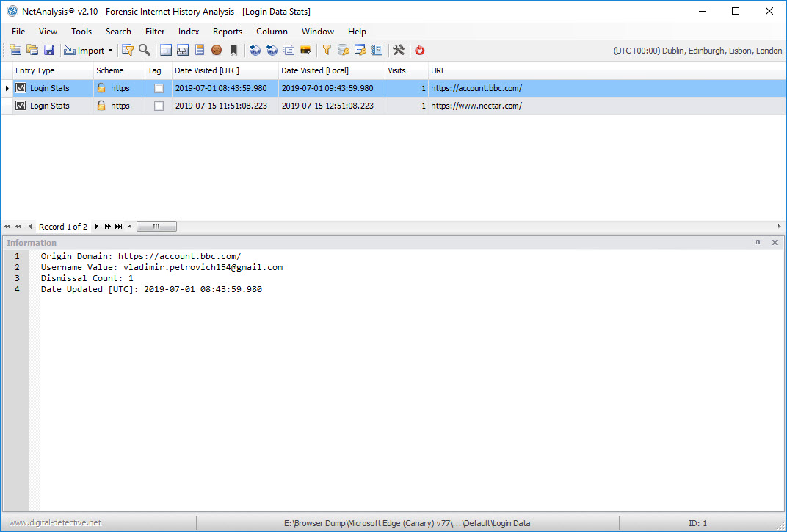This screenshot has width=787, height=532.
Task: Click the binoculars view icon
Action: point(183,50)
